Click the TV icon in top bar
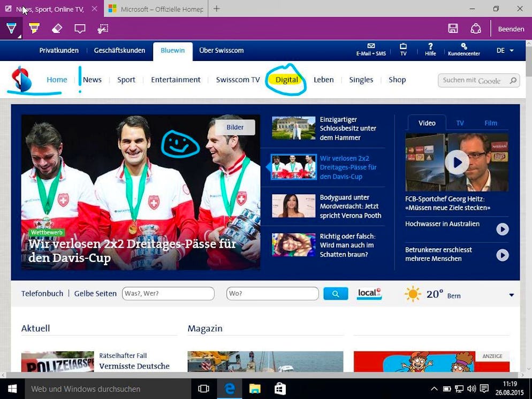 coord(403,50)
